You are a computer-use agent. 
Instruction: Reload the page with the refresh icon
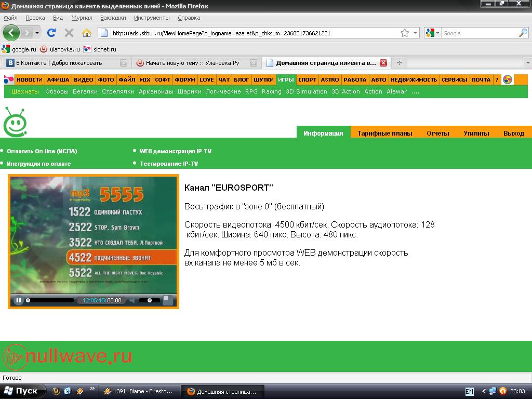pyautogui.click(x=51, y=33)
